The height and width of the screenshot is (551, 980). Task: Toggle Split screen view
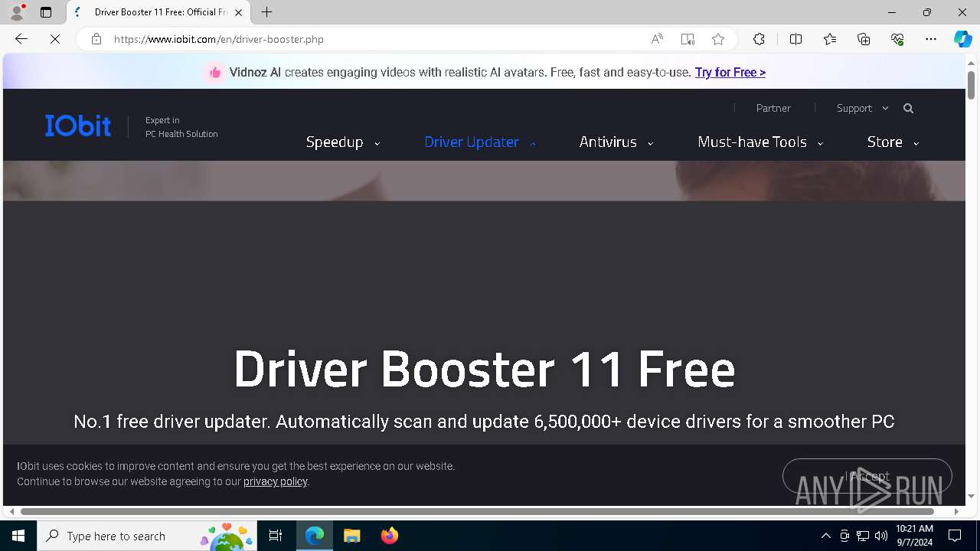coord(795,39)
